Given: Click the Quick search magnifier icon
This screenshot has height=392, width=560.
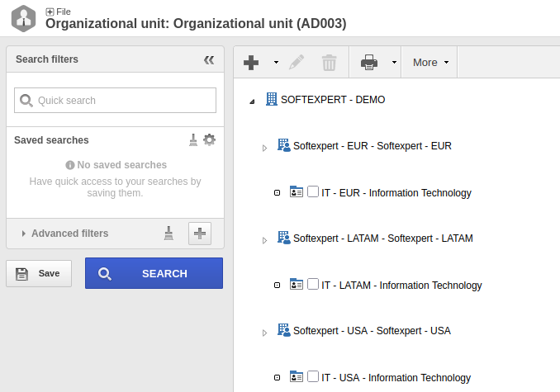Looking at the screenshot, I should click(26, 101).
